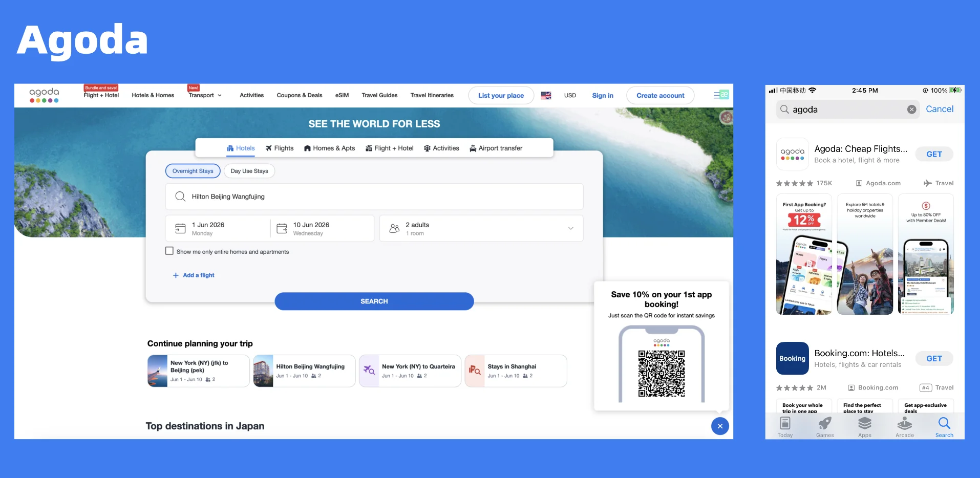Tap the App Store search magnifier icon

pyautogui.click(x=784, y=109)
